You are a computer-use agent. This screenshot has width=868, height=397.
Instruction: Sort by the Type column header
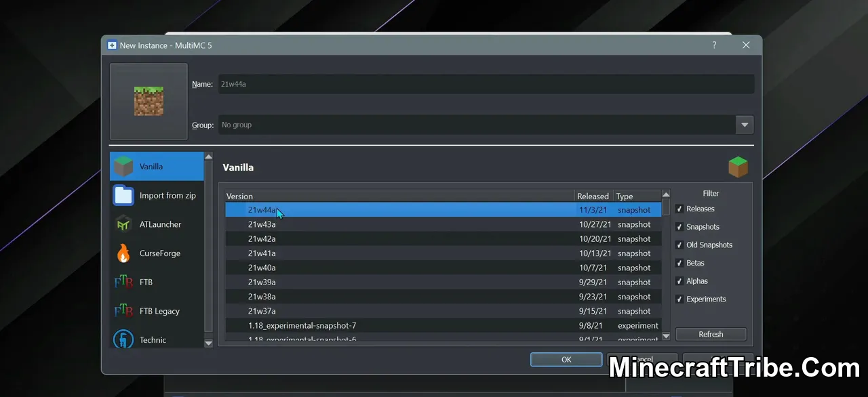[637, 196]
